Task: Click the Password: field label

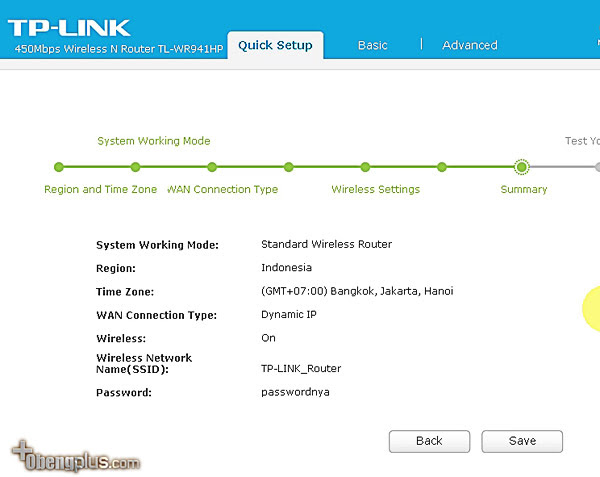Action: click(124, 393)
